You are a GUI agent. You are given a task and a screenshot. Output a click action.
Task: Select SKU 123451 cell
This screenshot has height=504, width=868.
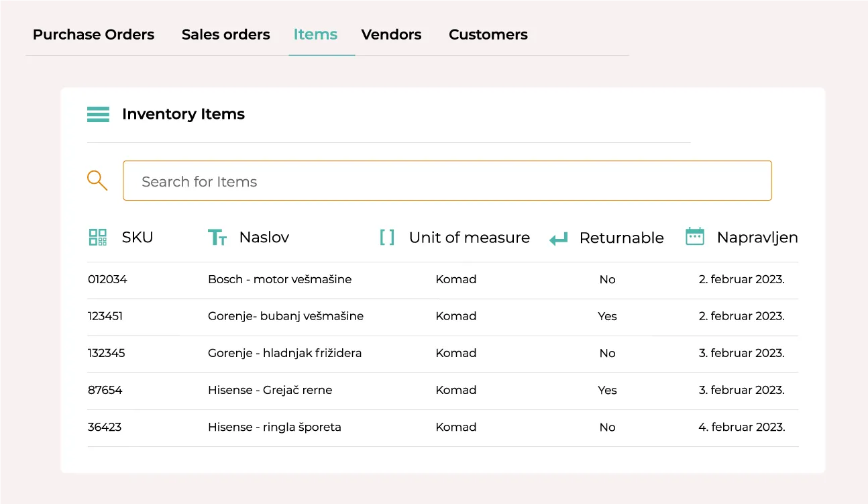(x=105, y=316)
